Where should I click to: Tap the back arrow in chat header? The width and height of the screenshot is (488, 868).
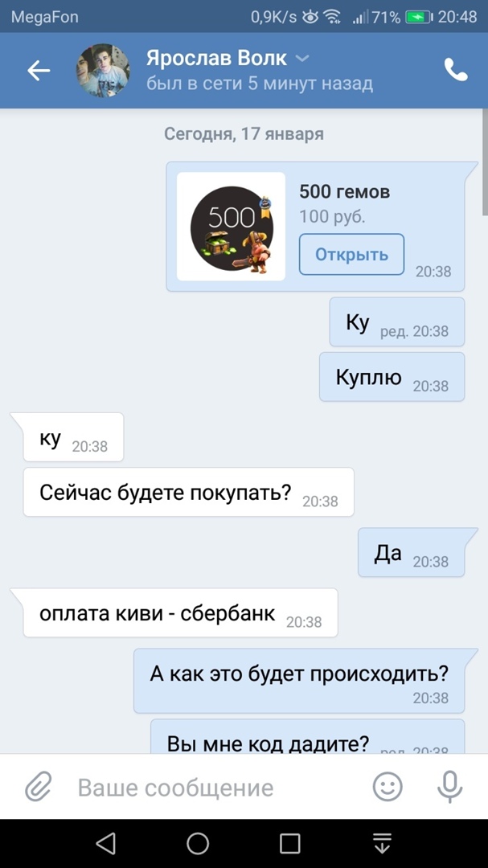click(x=39, y=71)
